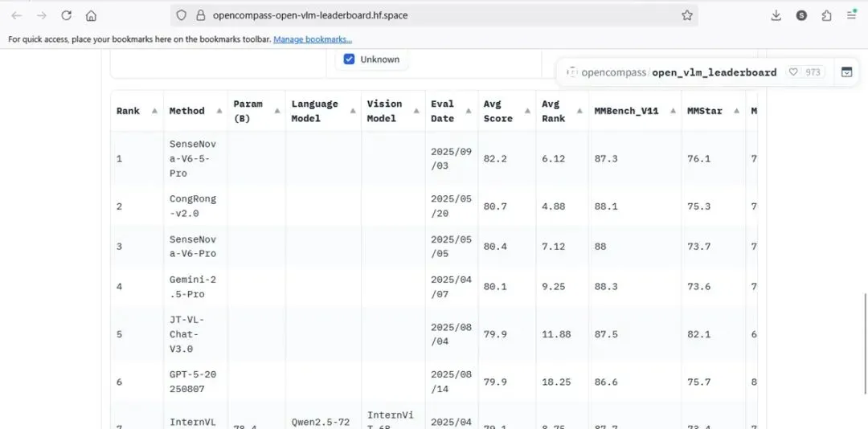
Task: Open the extensions puzzle icon
Action: (826, 15)
